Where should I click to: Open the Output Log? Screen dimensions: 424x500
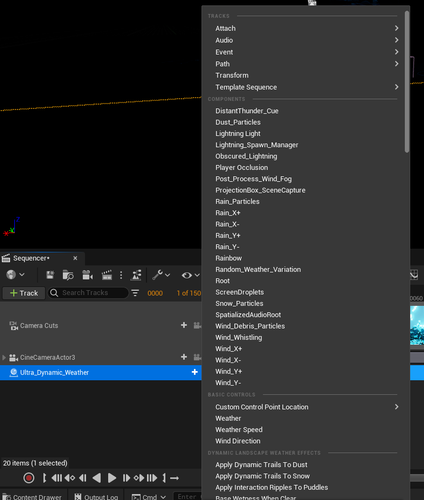pyautogui.click(x=96, y=497)
